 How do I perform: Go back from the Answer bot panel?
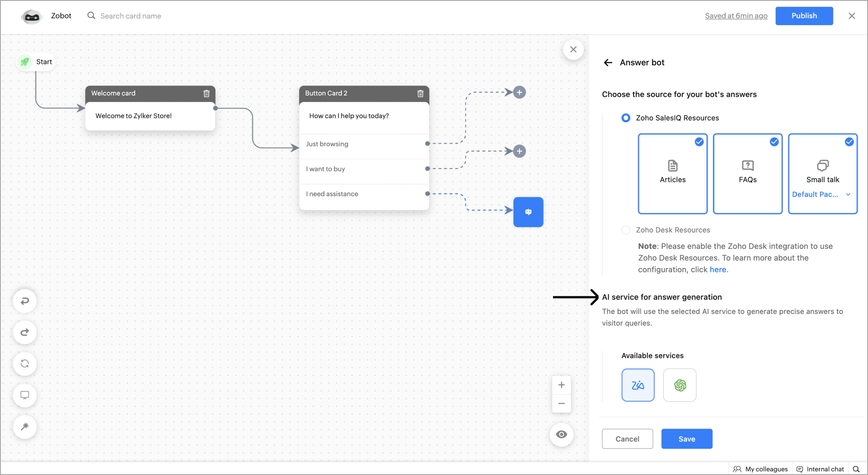(x=608, y=62)
